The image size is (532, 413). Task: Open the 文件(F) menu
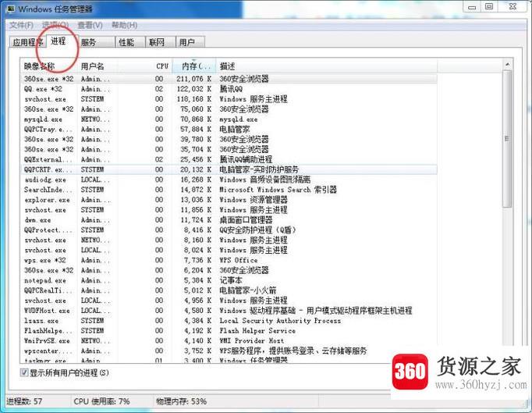pyautogui.click(x=21, y=25)
